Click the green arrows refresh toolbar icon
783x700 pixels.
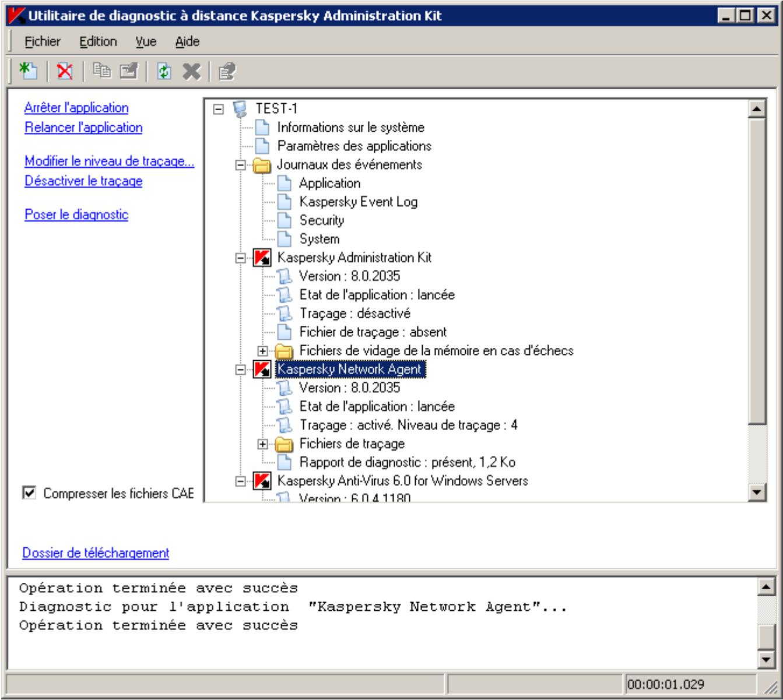tap(164, 72)
